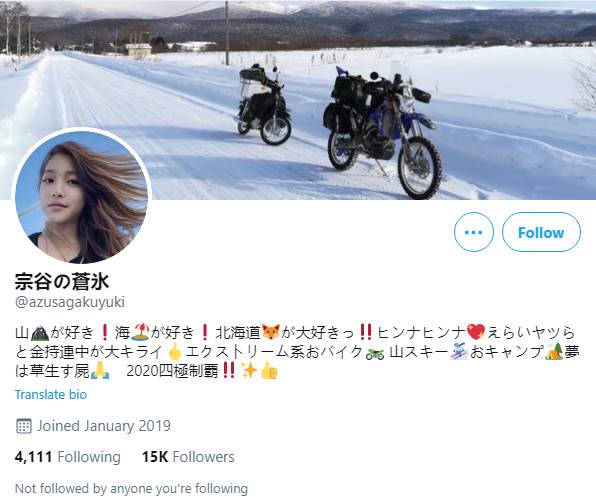The width and height of the screenshot is (596, 497).
Task: Select the @azusagakuyuki handle text
Action: (x=70, y=302)
